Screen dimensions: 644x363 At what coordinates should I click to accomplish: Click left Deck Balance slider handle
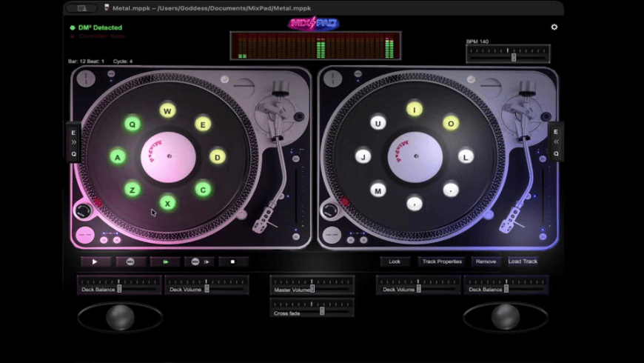(119, 289)
